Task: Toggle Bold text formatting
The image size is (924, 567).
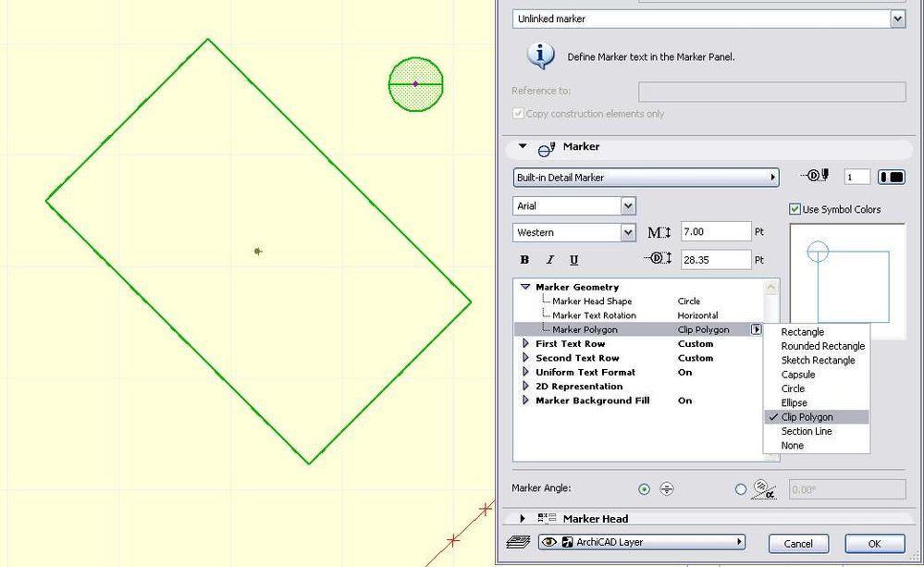Action: point(524,260)
